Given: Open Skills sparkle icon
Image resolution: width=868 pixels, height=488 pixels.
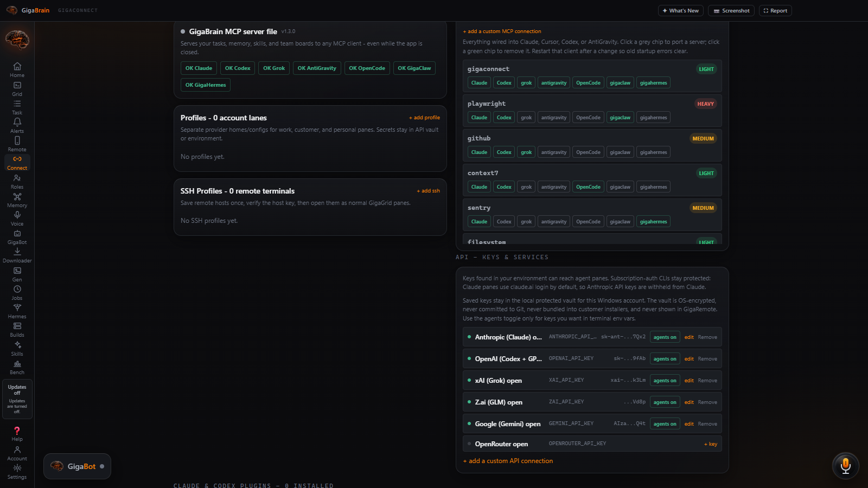Looking at the screenshot, I should tap(17, 349).
